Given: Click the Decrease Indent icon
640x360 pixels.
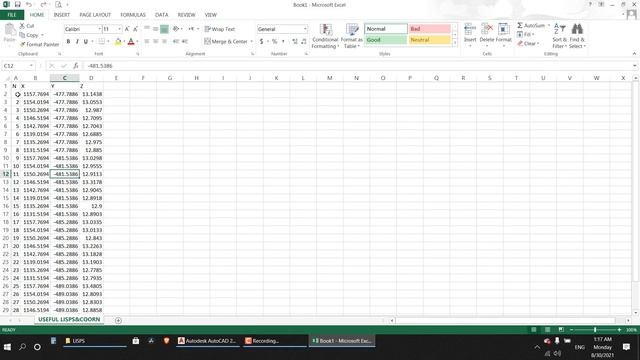Looking at the screenshot, I should pyautogui.click(x=176, y=41).
